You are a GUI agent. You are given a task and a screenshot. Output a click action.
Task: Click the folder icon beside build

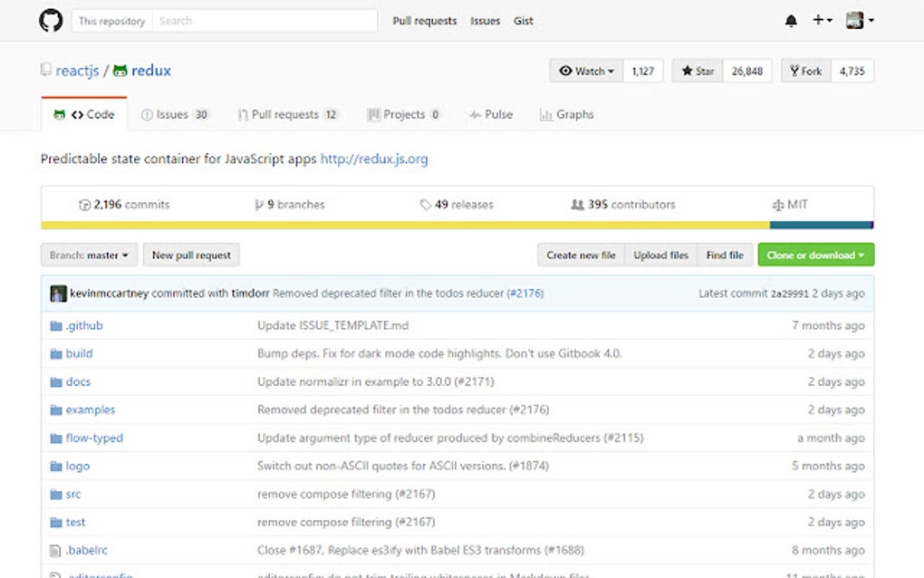56,354
